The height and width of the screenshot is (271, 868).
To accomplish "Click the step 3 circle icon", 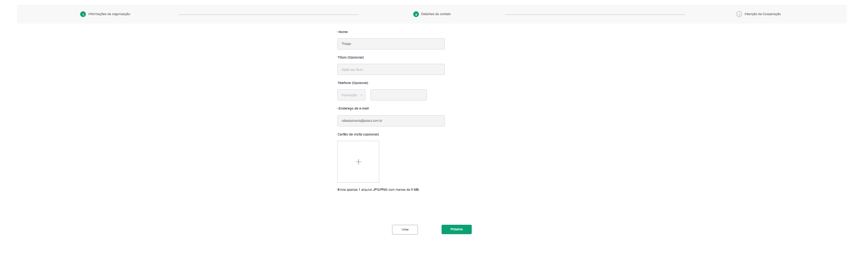I will pos(739,14).
